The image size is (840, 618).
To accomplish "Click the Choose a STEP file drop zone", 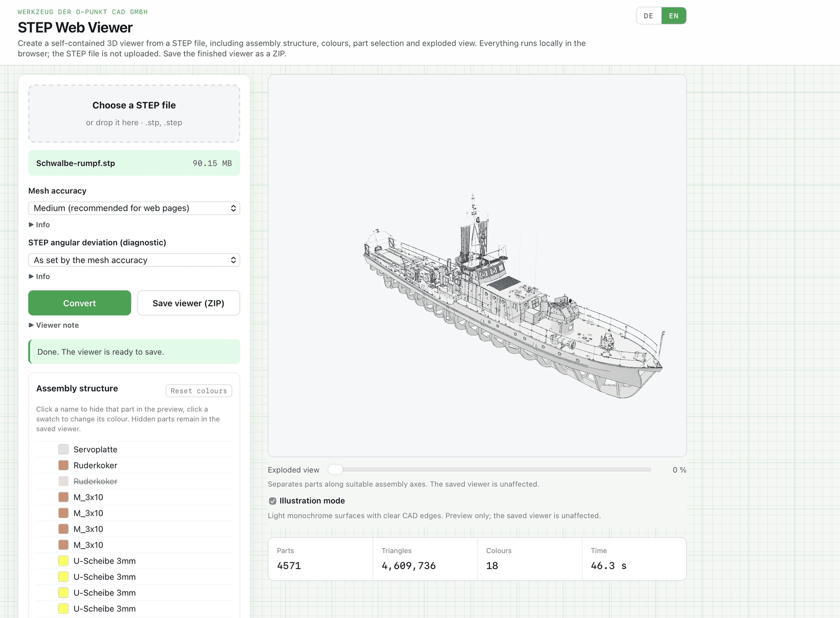I will [x=134, y=113].
